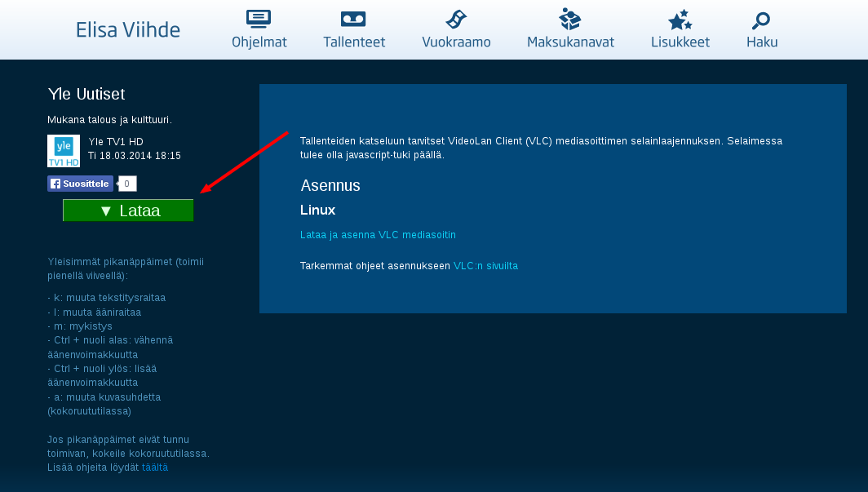
Task: Click 'a: muuta kuvasuhdetta' shortcut line
Action: tap(104, 404)
